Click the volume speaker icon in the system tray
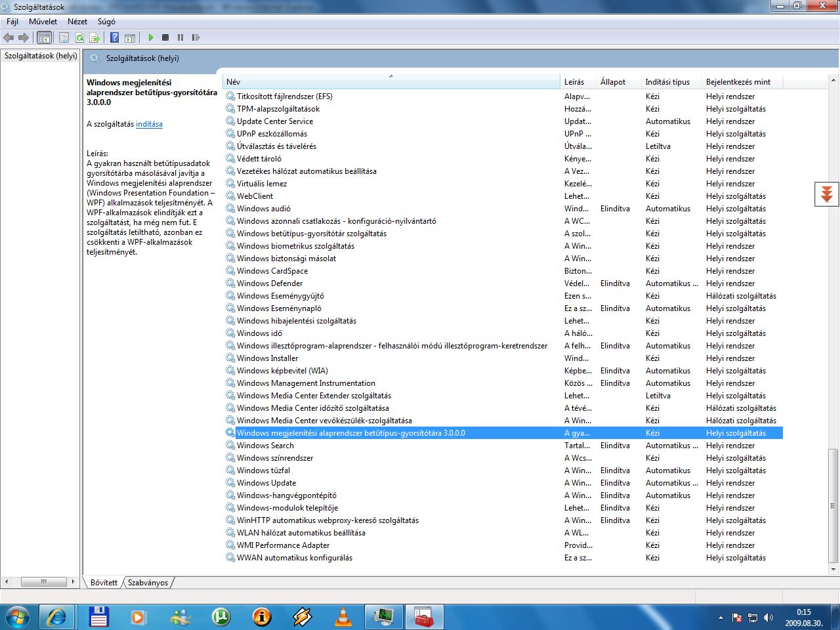Image resolution: width=840 pixels, height=630 pixels. [768, 618]
